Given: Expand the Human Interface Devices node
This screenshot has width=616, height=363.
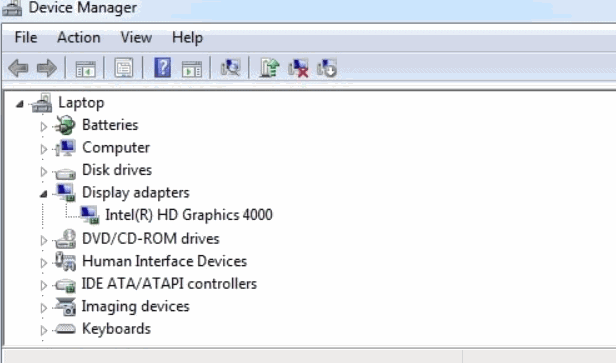Looking at the screenshot, I should (43, 262).
